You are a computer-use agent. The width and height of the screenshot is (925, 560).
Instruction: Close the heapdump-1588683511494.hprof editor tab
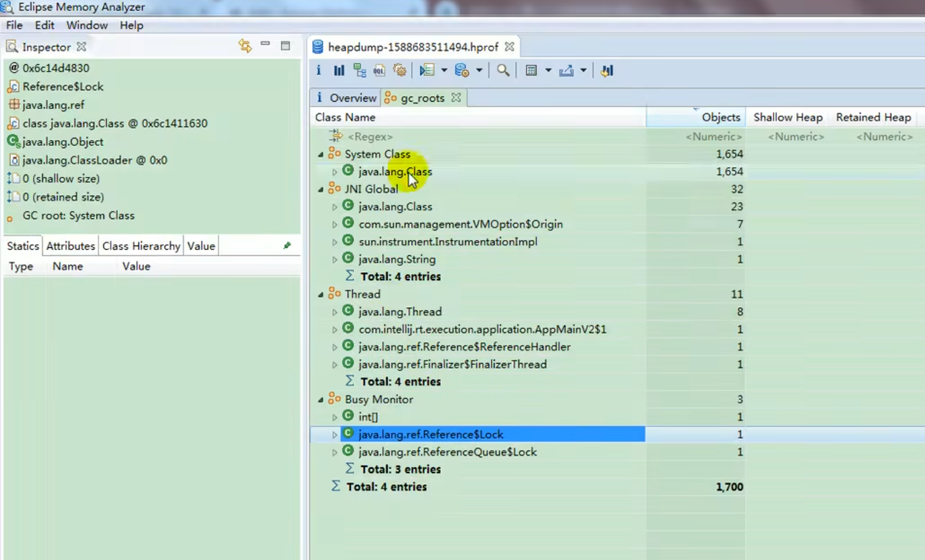510,47
